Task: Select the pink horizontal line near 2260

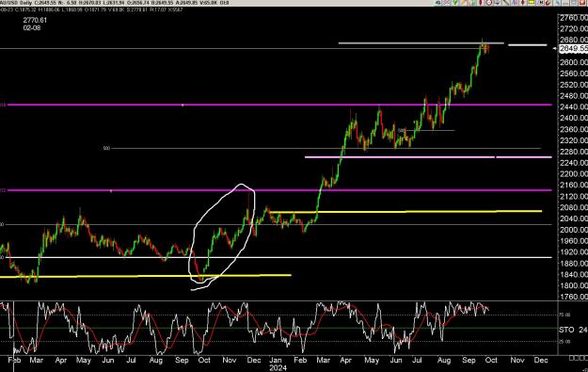Action: [428, 157]
